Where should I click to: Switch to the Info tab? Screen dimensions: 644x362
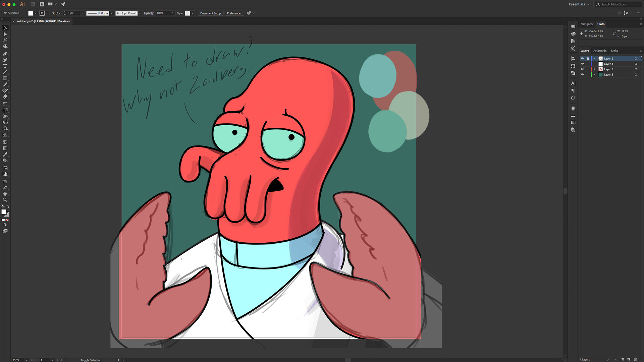602,24
